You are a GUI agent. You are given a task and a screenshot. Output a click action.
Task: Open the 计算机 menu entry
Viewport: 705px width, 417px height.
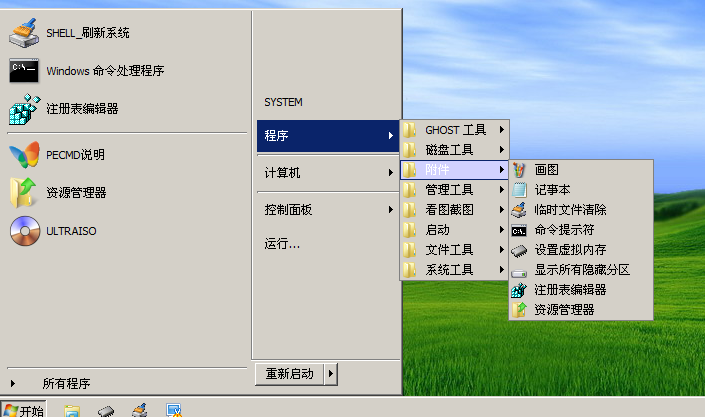(x=328, y=173)
